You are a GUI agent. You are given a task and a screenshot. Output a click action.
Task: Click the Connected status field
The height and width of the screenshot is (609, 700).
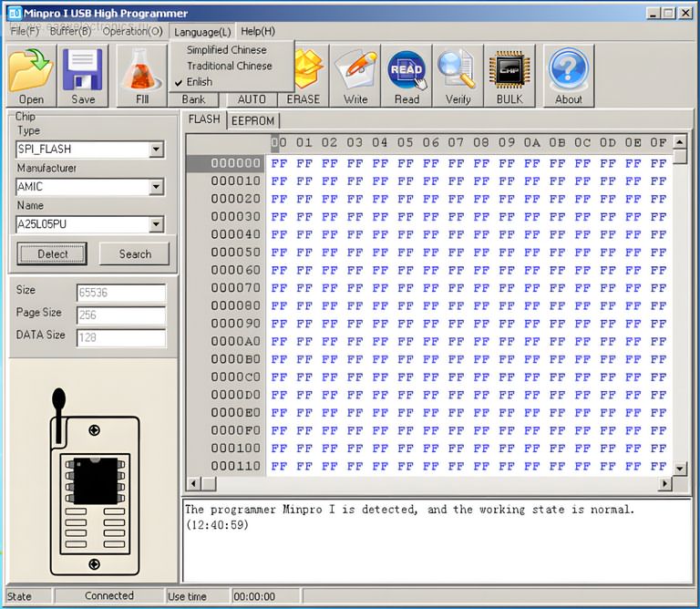pos(109,595)
